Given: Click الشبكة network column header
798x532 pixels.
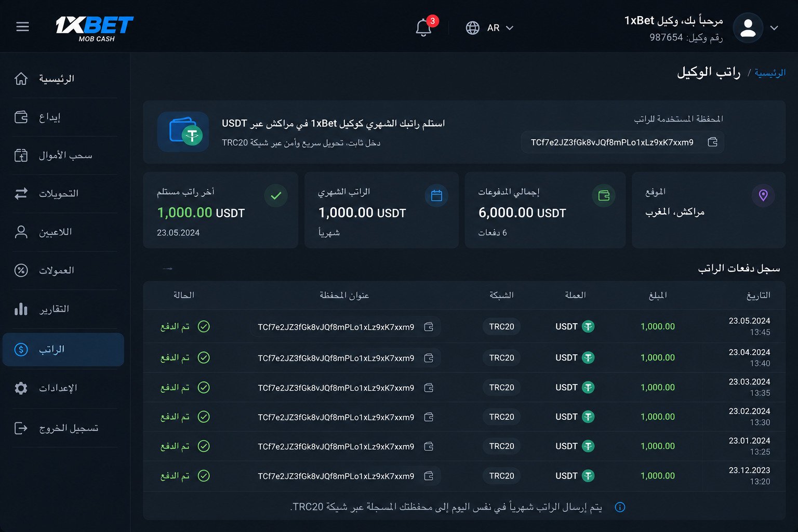Looking at the screenshot, I should click(x=501, y=295).
